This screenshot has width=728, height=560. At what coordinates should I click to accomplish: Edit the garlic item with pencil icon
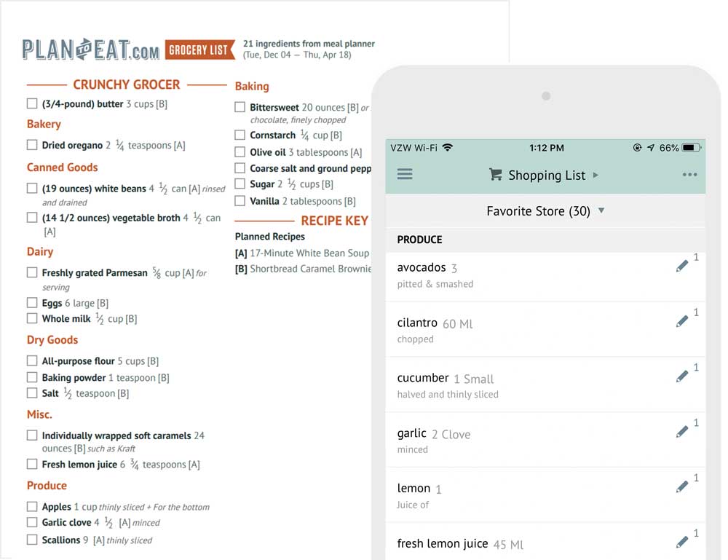(681, 432)
